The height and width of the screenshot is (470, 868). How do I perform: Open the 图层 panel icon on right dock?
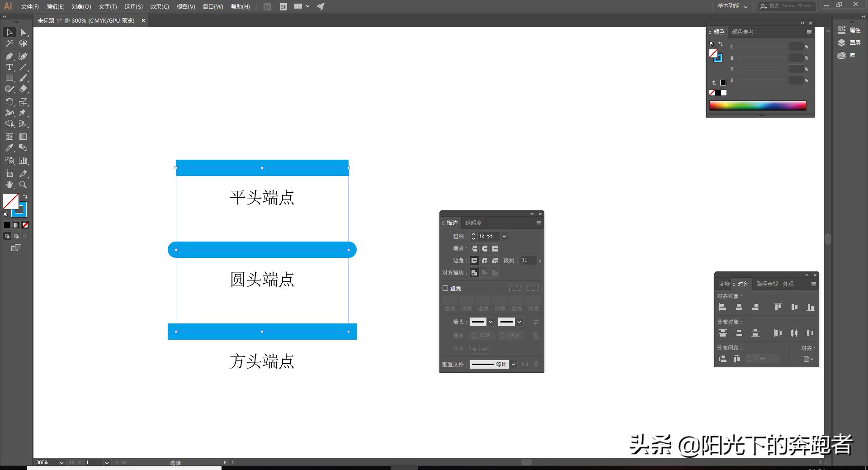click(x=842, y=43)
